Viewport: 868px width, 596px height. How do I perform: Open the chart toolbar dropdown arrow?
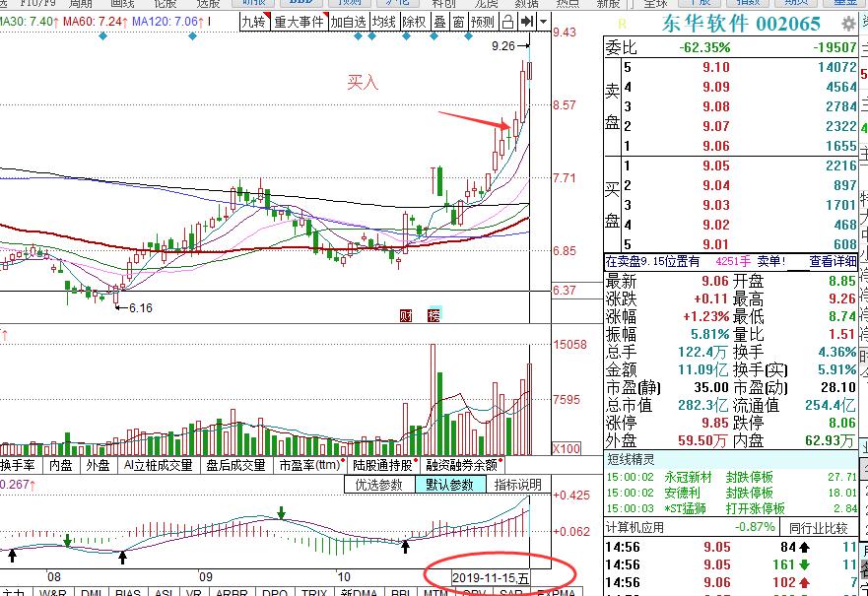tap(543, 22)
